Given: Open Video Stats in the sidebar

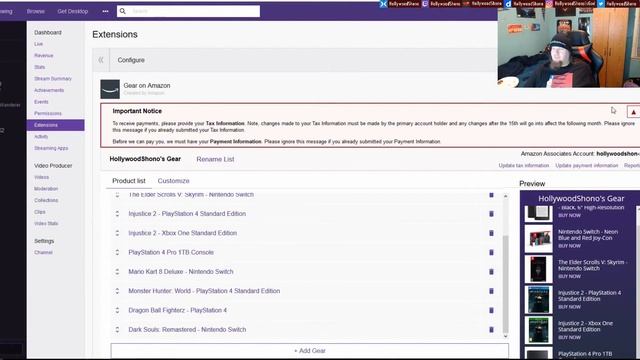Looking at the screenshot, I should coord(46,224).
